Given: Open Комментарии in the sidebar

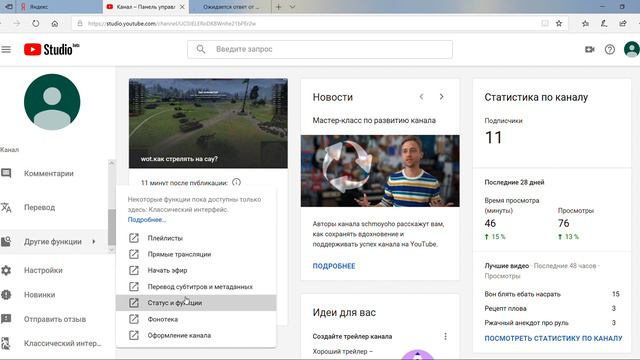Looking at the screenshot, I should point(49,173).
